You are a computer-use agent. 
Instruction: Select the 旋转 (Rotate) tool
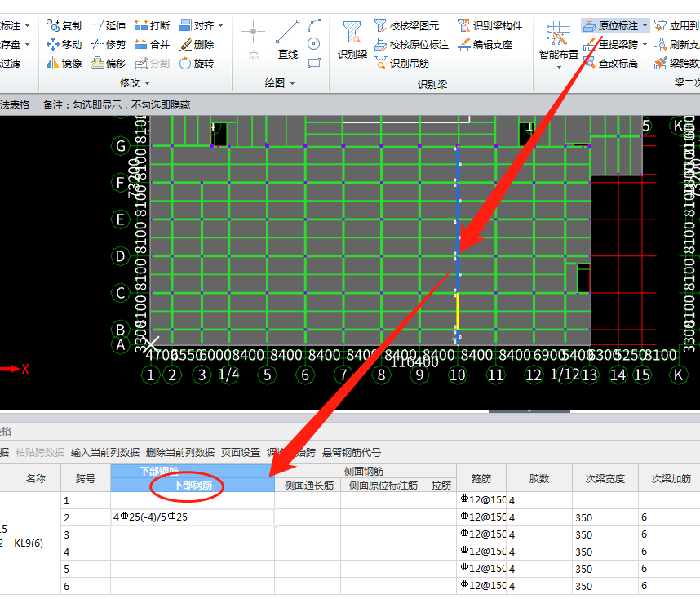coord(196,63)
